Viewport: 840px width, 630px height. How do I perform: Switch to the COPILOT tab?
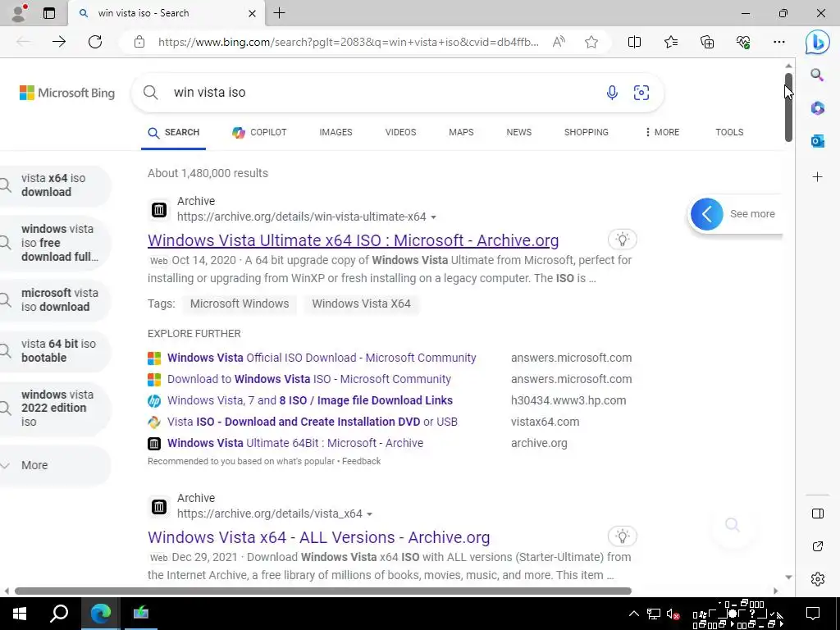[x=259, y=132]
